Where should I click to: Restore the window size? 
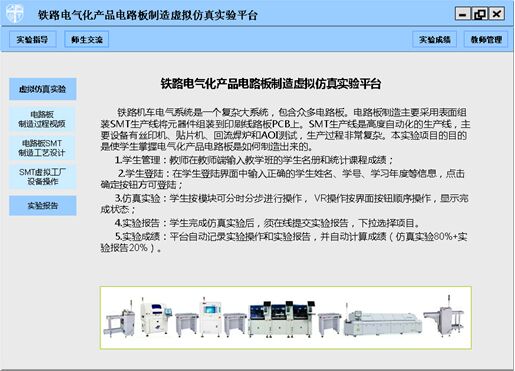480,14
